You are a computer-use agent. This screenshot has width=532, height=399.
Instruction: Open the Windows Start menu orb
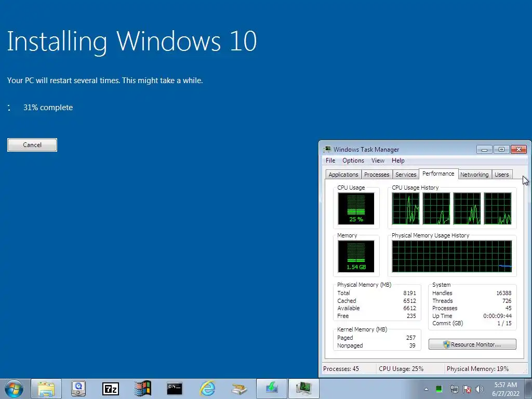(x=14, y=389)
